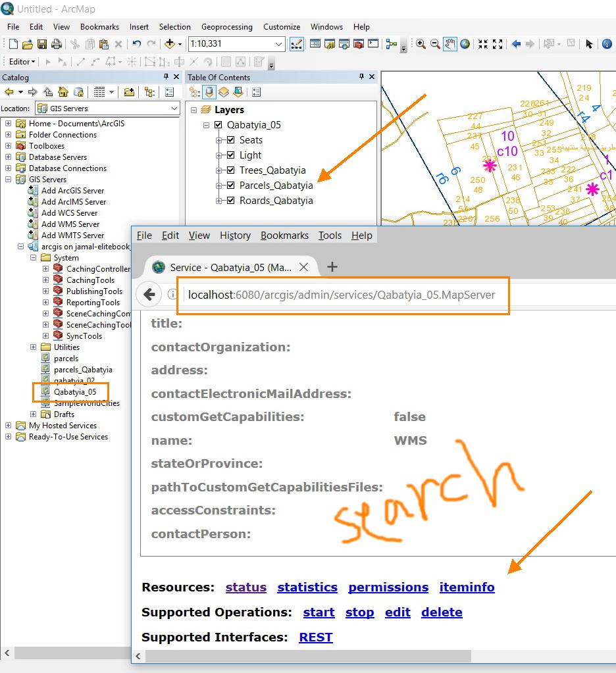Viewport: 616px width, 673px height.
Task: Open the iteminfo resource link
Action: (467, 587)
